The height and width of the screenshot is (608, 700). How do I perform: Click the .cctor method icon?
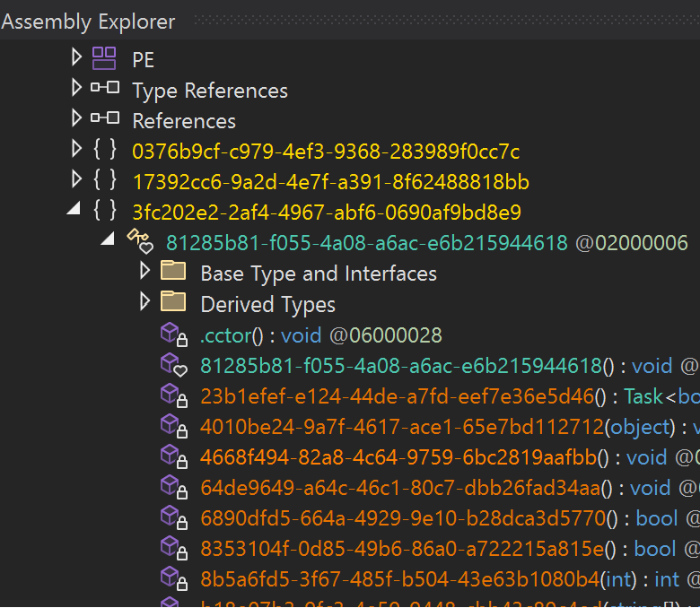point(173,334)
